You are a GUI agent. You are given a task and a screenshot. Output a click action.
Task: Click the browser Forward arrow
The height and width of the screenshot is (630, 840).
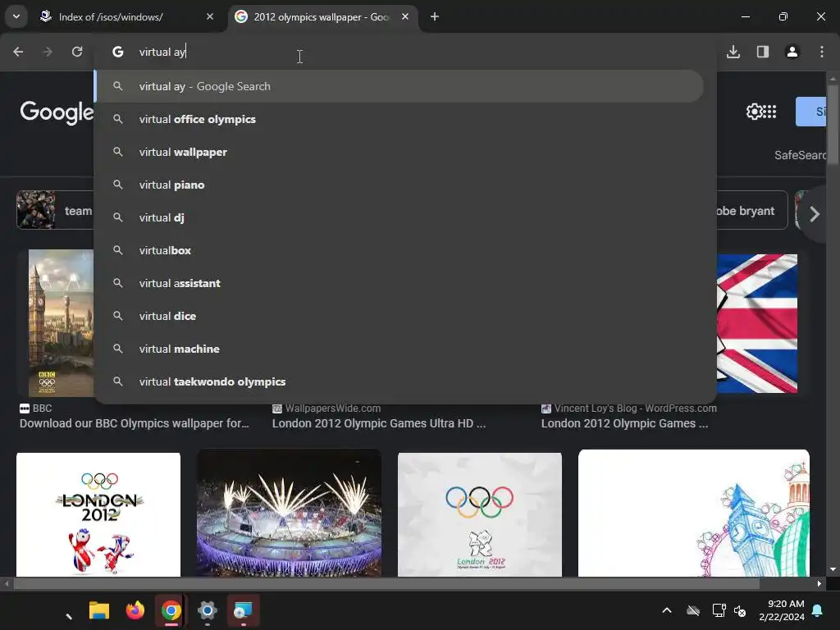pos(48,52)
